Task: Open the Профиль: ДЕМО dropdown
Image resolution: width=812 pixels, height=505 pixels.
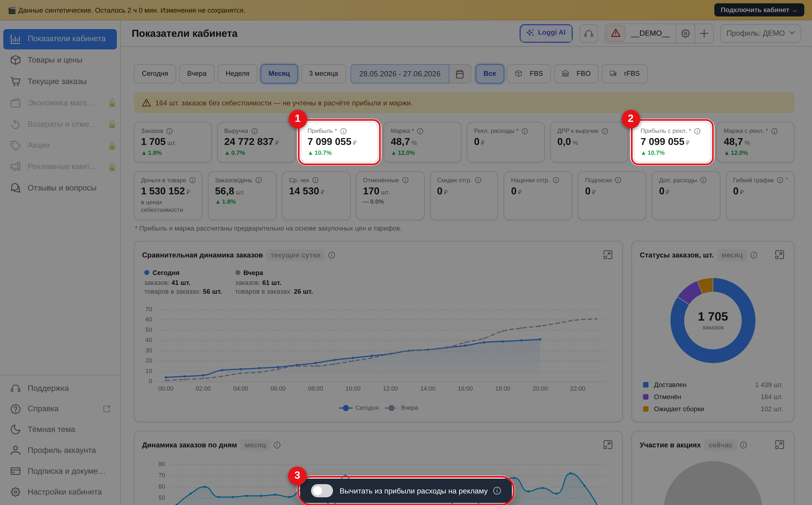Action: point(760,33)
